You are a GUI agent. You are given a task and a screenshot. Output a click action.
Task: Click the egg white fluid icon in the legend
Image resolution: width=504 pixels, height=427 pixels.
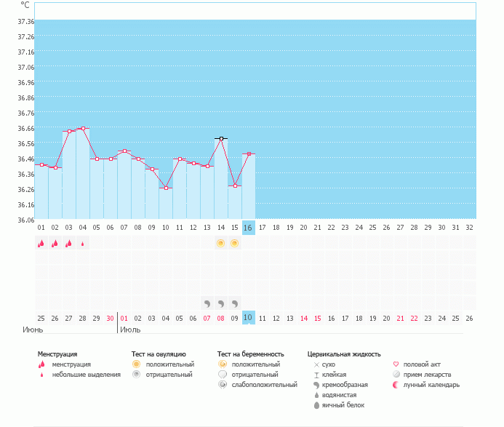(x=316, y=405)
